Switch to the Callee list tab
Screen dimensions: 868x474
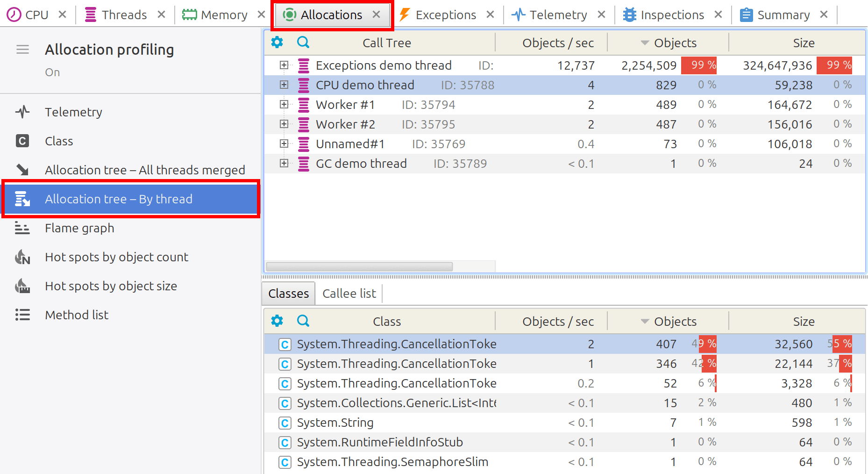coord(349,294)
